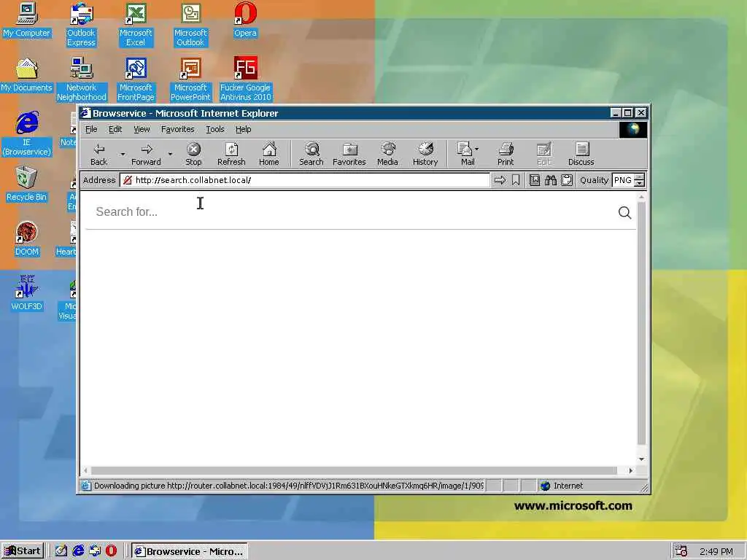Click the binoculars find icon
Viewport: 747px width, 560px height.
tap(551, 180)
